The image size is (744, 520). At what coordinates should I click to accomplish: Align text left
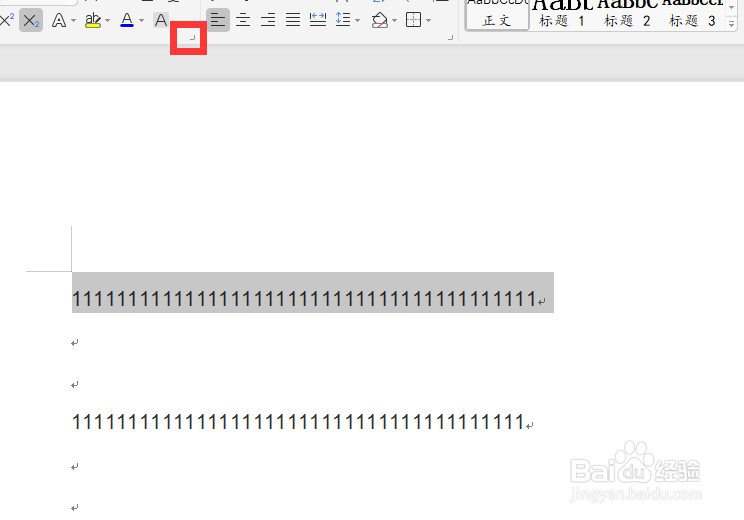[218, 20]
